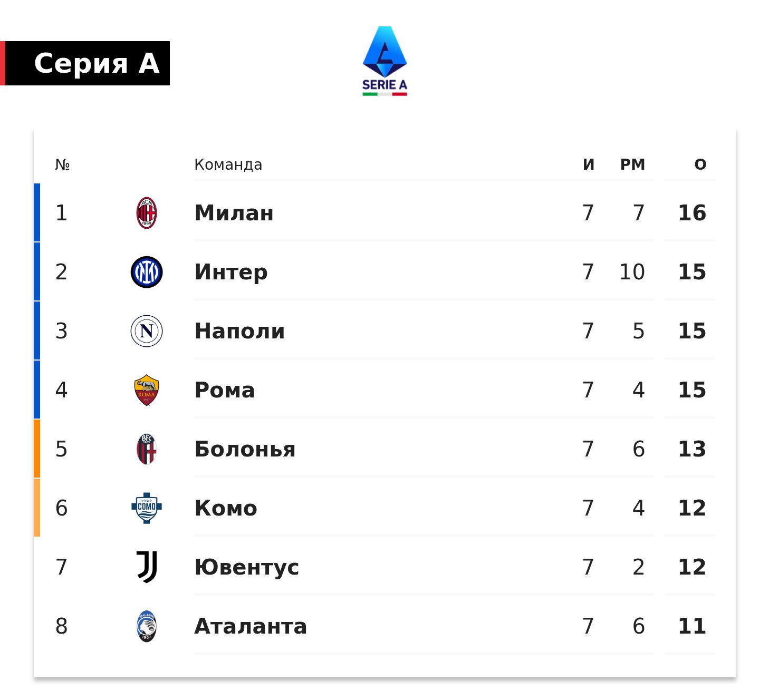Click the Serie A league logo
The height and width of the screenshot is (700, 769).
(x=384, y=61)
